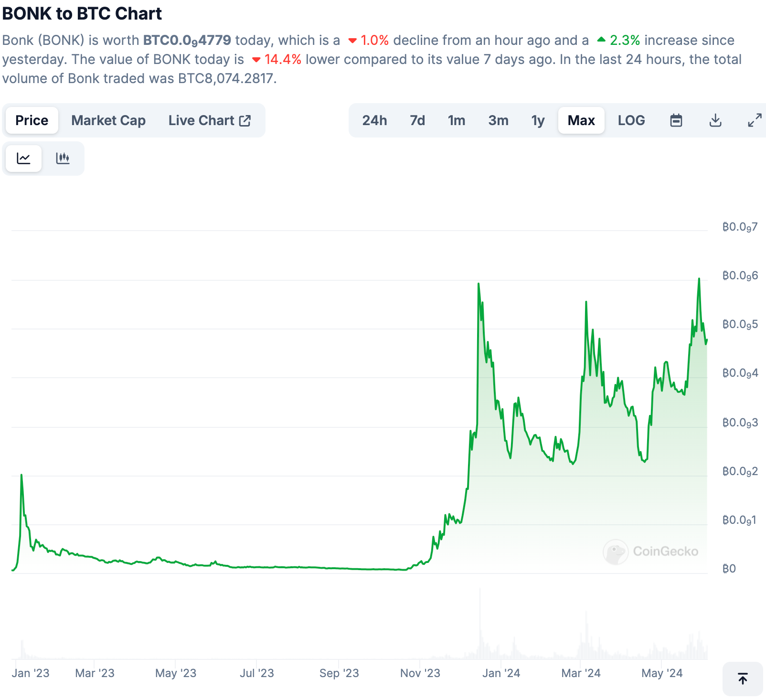Set chart range to 7d
Image resolution: width=766 pixels, height=700 pixels.
(417, 120)
